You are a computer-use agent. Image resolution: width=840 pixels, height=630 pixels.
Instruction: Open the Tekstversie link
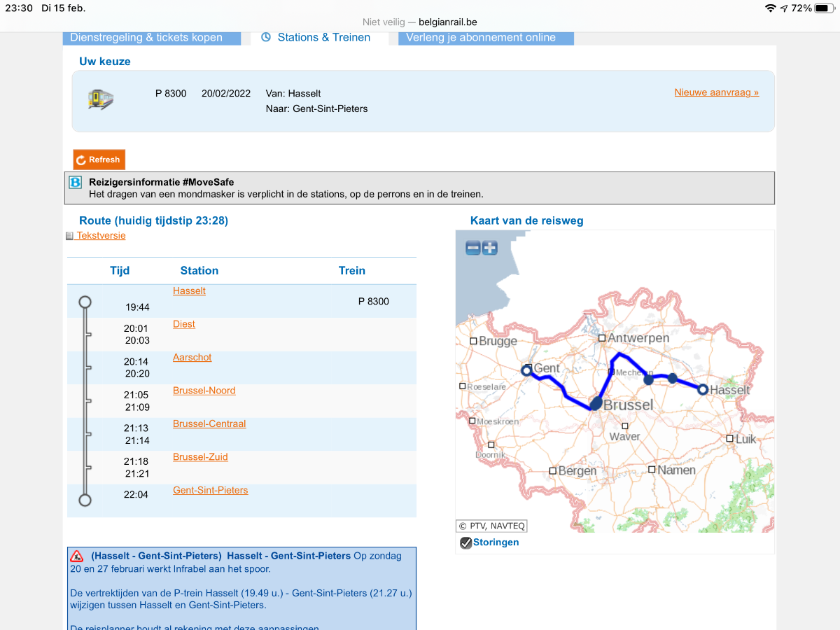[x=101, y=236]
